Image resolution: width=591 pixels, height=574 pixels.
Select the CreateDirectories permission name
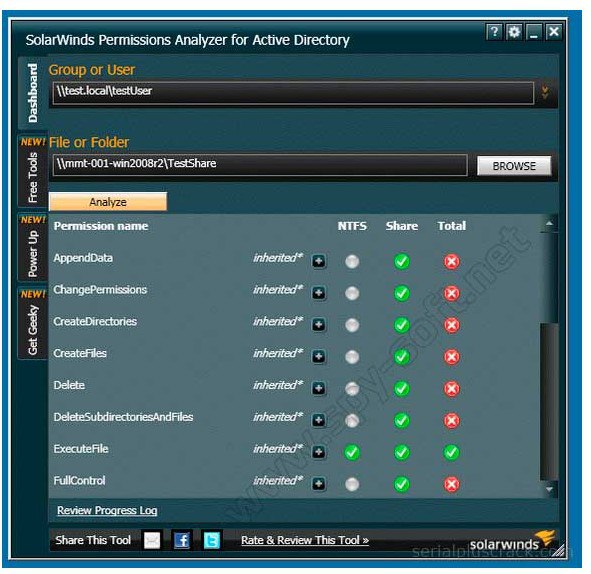[95, 321]
